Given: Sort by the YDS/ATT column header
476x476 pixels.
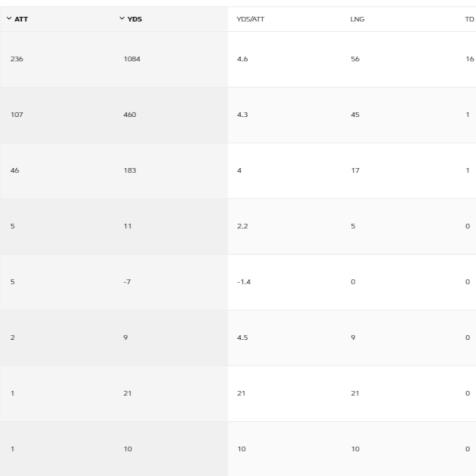Looking at the screenshot, I should [x=251, y=19].
